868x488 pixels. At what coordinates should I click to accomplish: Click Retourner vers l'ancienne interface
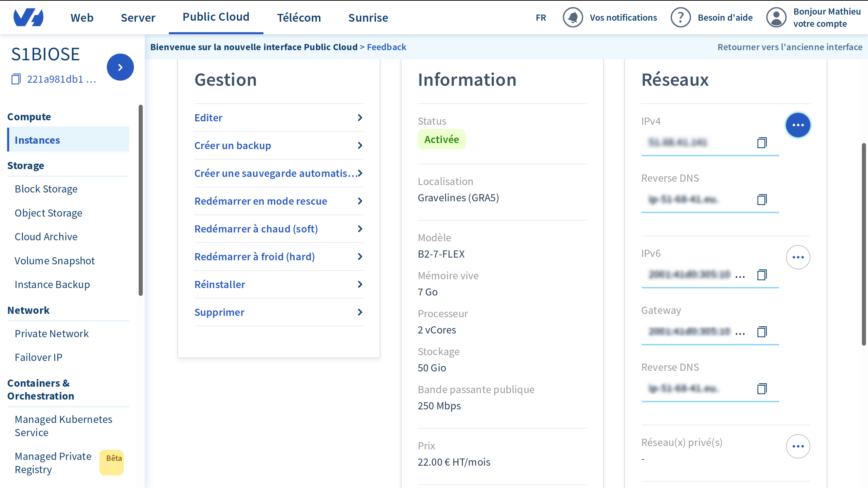[x=790, y=47]
